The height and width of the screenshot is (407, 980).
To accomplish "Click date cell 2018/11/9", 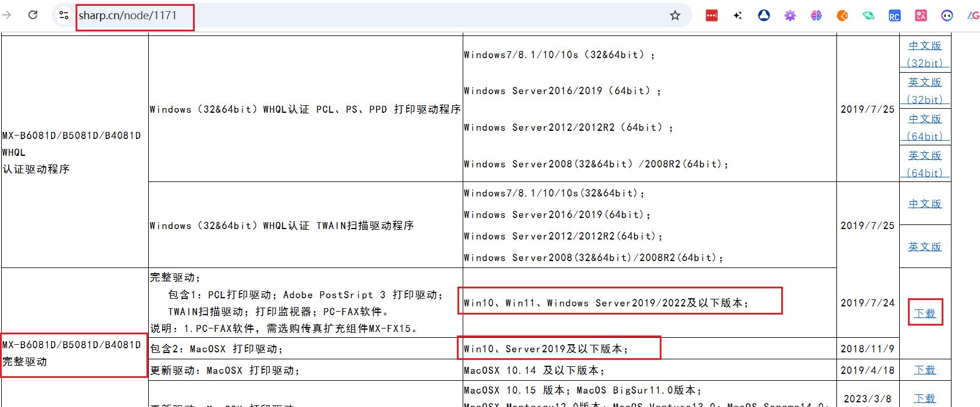I will pyautogui.click(x=867, y=349).
